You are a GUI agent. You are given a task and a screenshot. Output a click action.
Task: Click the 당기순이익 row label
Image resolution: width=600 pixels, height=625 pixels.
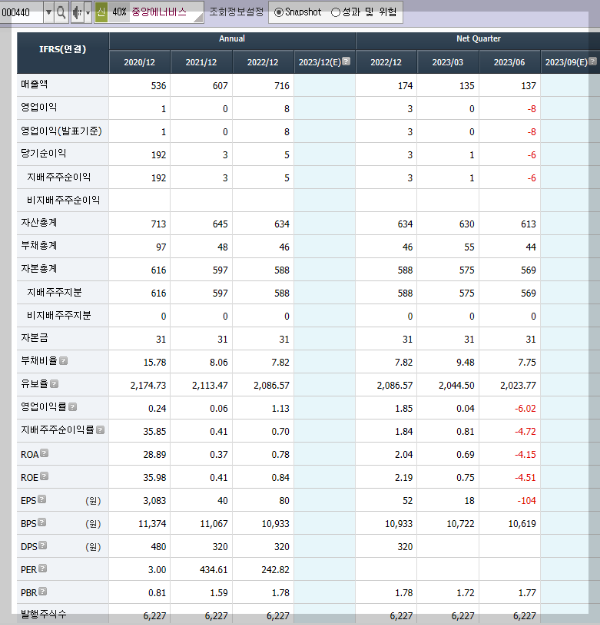point(43,153)
